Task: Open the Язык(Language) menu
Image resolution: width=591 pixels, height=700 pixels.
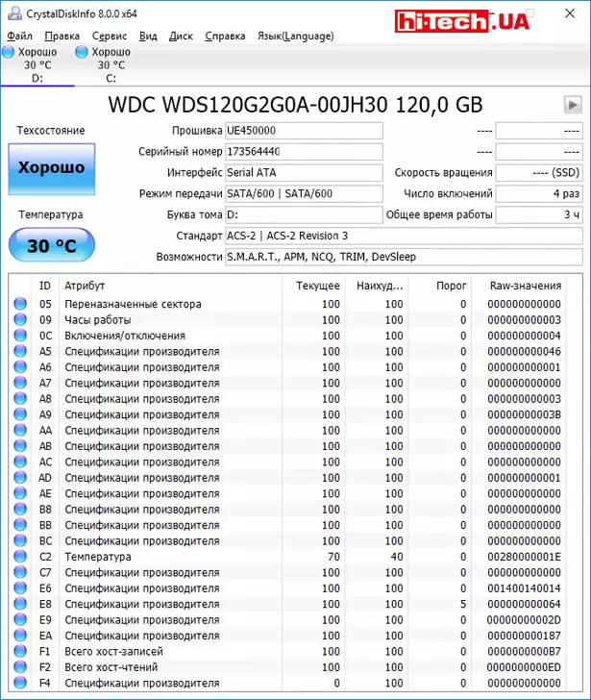Action: [x=296, y=36]
